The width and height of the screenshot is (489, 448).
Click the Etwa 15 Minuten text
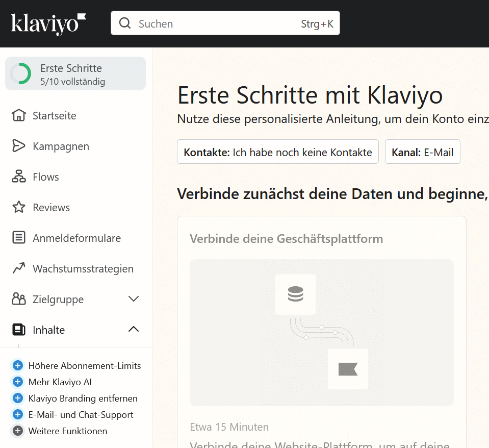pos(229,427)
